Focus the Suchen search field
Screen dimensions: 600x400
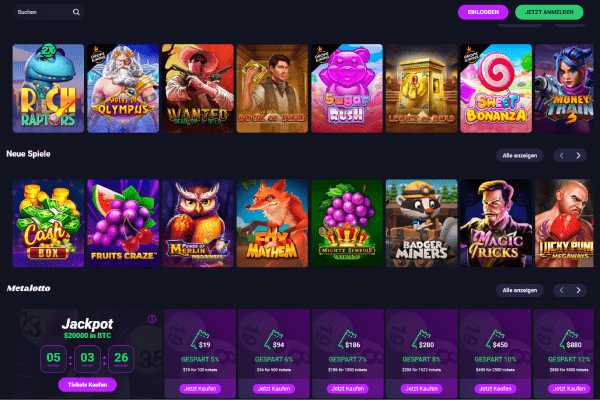point(43,12)
